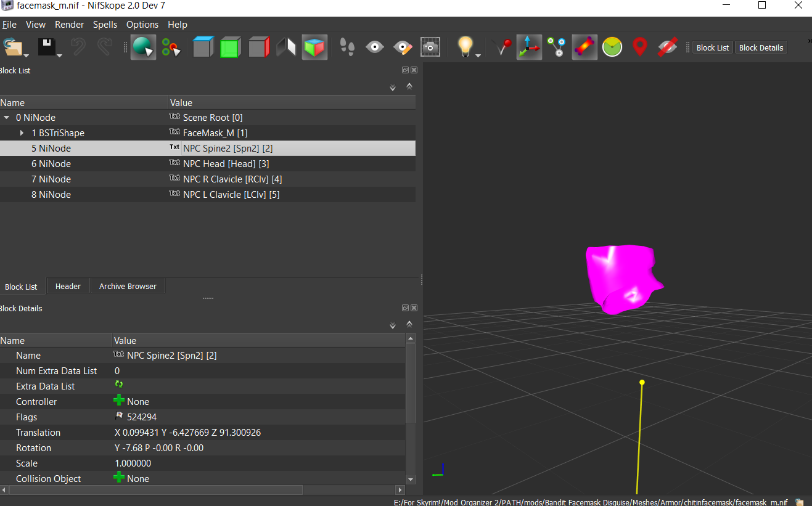Add Controller using green plus icon
The width and height of the screenshot is (812, 506).
pos(119,401)
